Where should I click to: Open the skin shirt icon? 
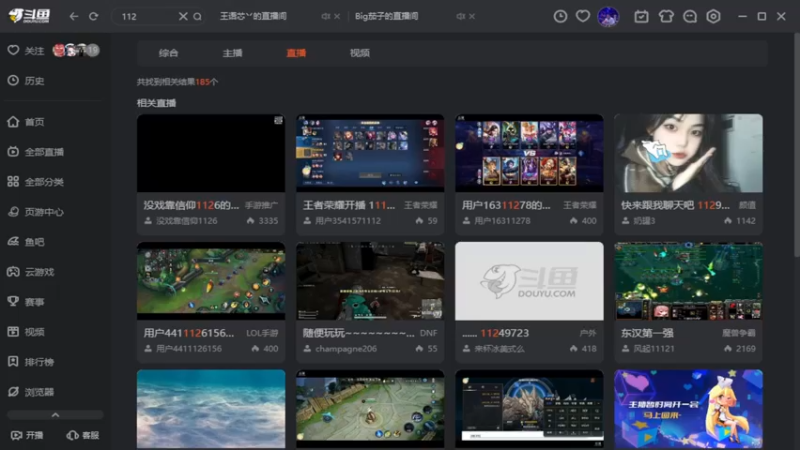click(666, 16)
